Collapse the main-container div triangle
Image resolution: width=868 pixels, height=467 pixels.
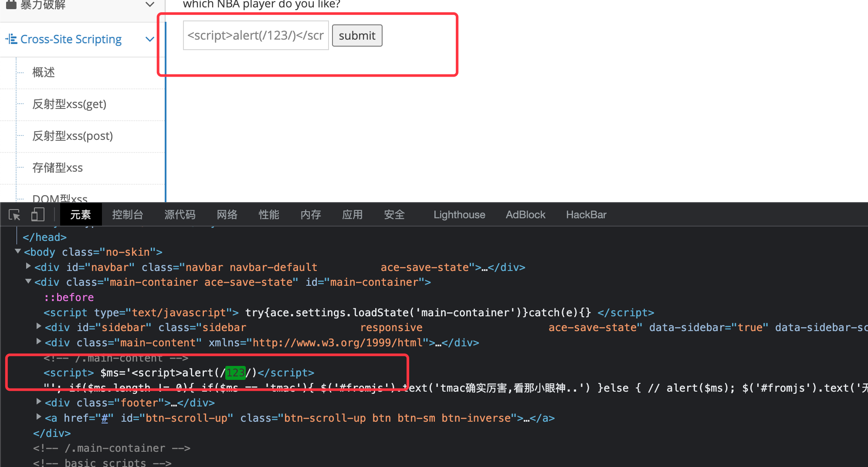(x=28, y=281)
